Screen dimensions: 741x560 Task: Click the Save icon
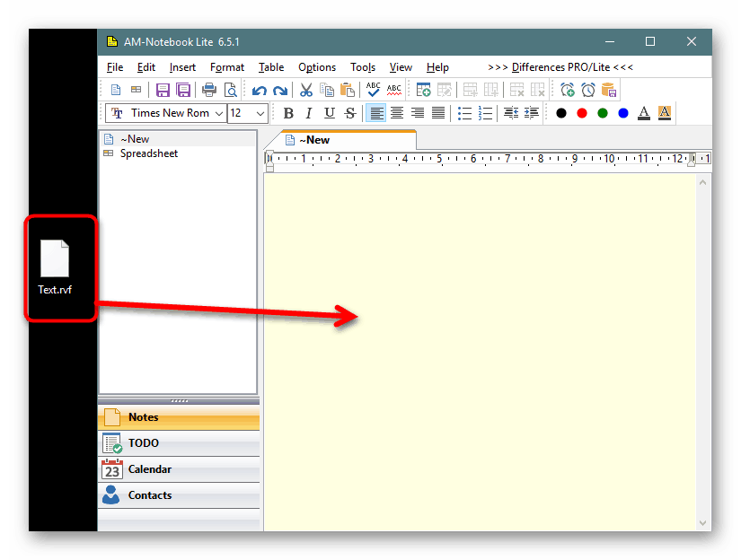pyautogui.click(x=163, y=90)
